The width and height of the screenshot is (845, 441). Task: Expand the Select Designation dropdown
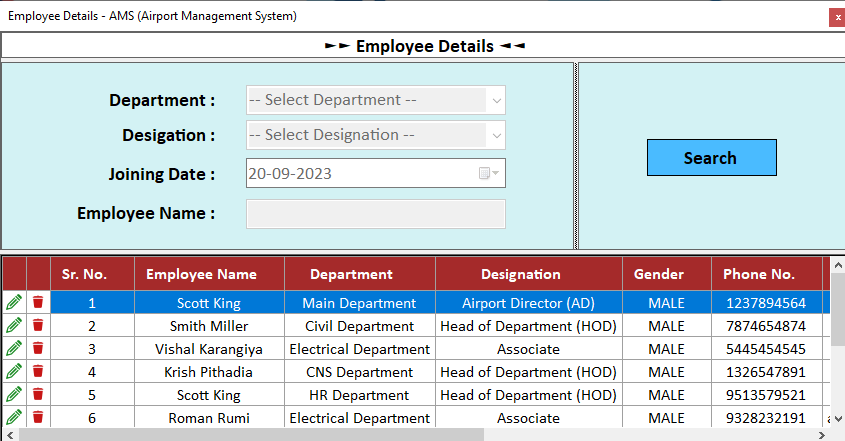pos(375,135)
